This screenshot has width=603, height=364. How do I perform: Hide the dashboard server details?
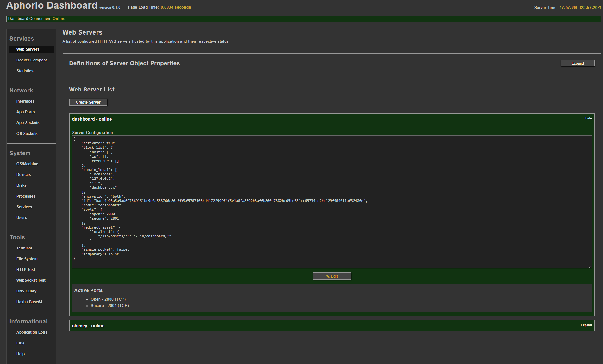coord(588,118)
